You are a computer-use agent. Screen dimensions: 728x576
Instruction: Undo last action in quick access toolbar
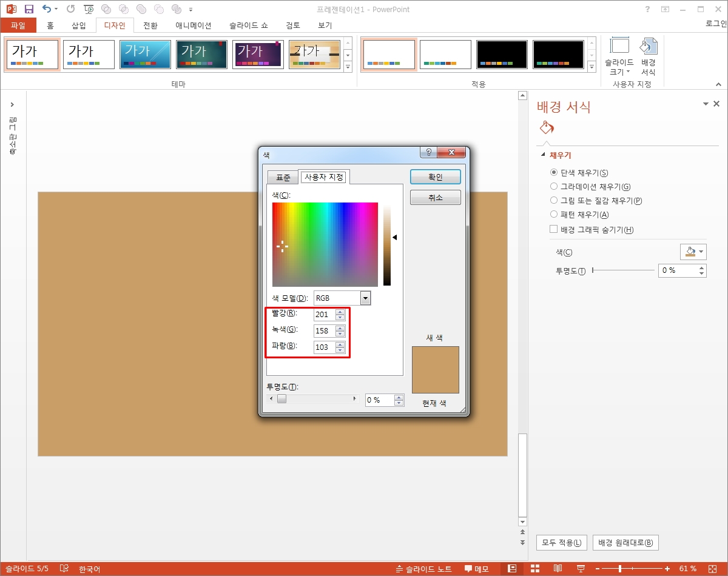[47, 9]
